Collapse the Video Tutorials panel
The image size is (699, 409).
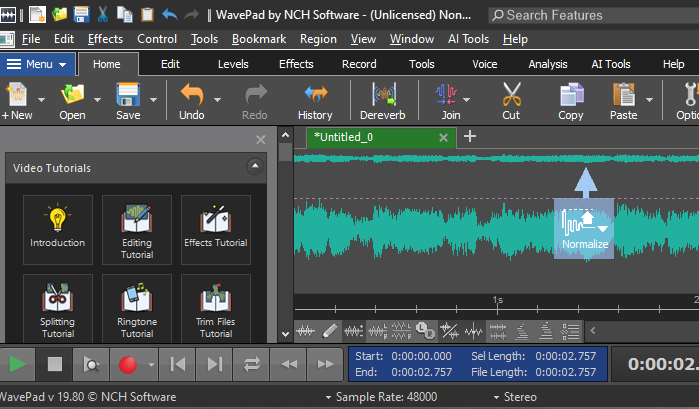coord(255,167)
